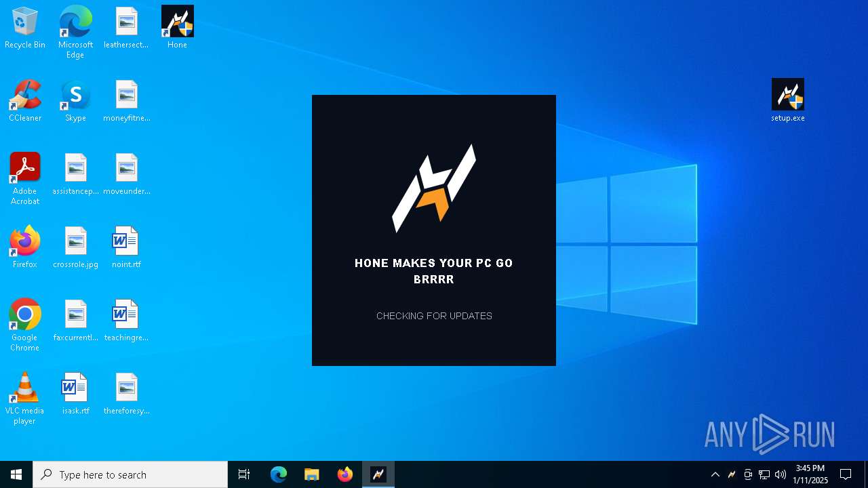Click the Hone app taskbar button
The image size is (868, 488).
tap(378, 474)
